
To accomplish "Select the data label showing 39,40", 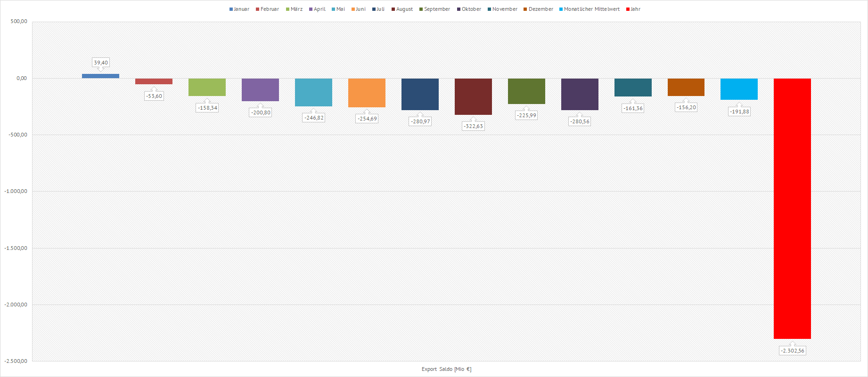I will tap(101, 63).
